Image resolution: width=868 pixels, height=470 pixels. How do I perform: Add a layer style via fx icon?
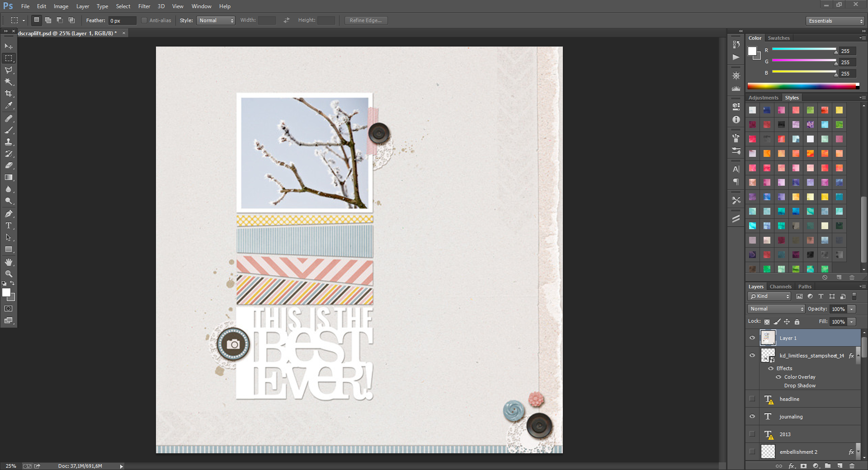[x=792, y=466]
